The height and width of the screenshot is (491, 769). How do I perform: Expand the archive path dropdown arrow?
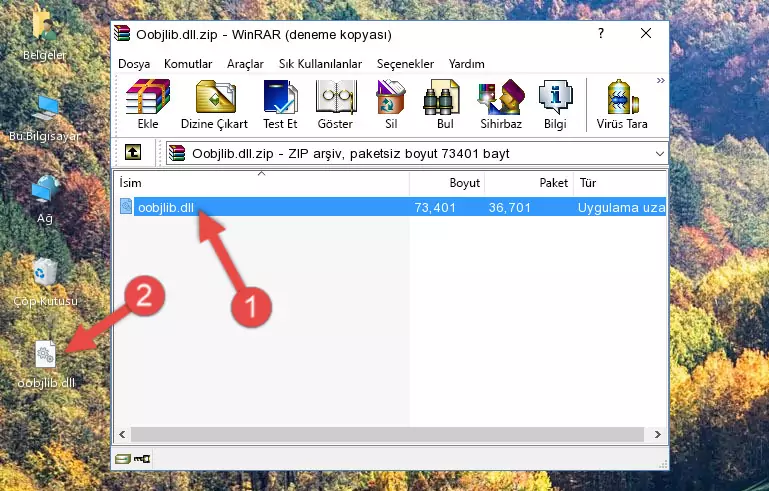point(660,154)
